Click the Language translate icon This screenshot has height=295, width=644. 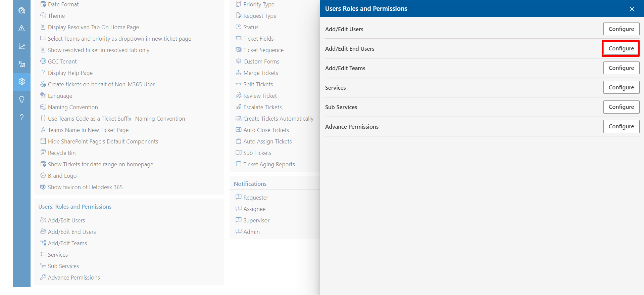point(43,95)
